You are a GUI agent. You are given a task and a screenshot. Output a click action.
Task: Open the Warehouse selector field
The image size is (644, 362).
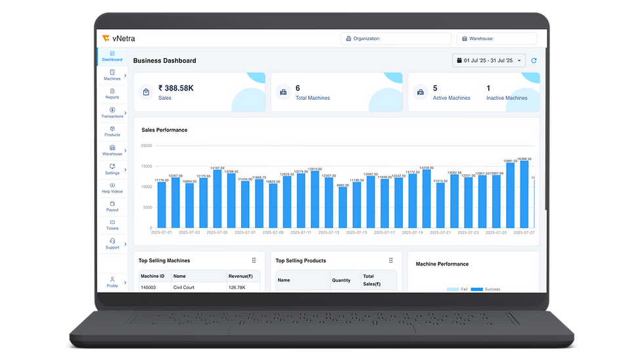click(497, 39)
